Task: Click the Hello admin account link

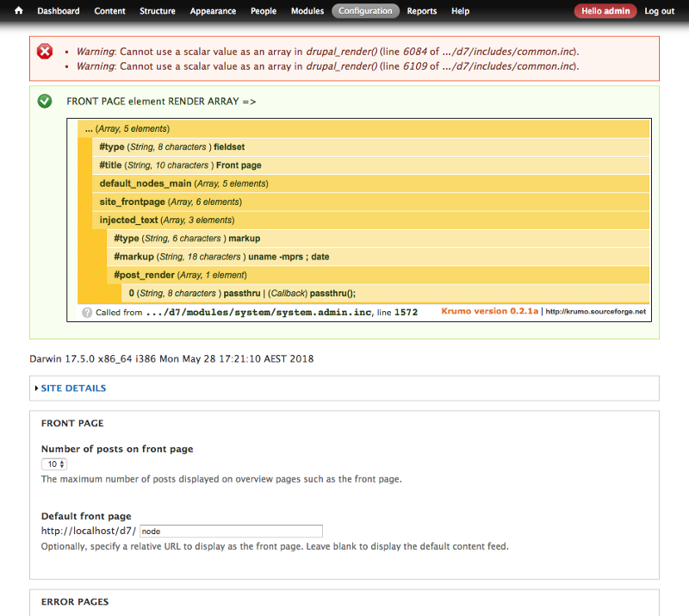Action: pyautogui.click(x=605, y=11)
